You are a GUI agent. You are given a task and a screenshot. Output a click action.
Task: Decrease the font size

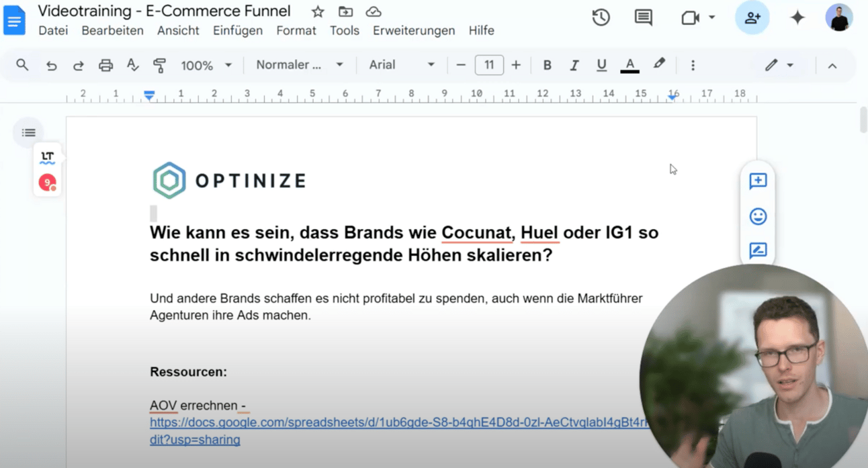461,65
